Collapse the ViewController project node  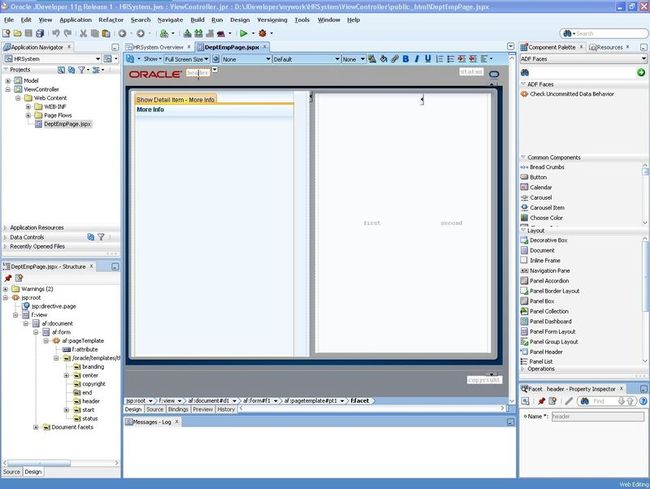[x=8, y=90]
